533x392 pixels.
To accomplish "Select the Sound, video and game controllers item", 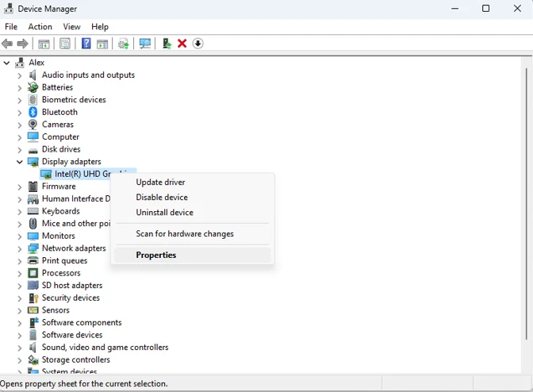I will click(x=105, y=348).
